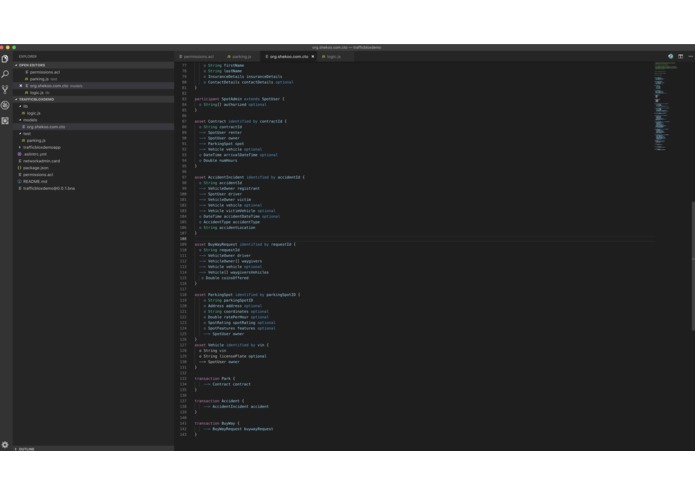Open parking.js inside the test folder

(36, 140)
